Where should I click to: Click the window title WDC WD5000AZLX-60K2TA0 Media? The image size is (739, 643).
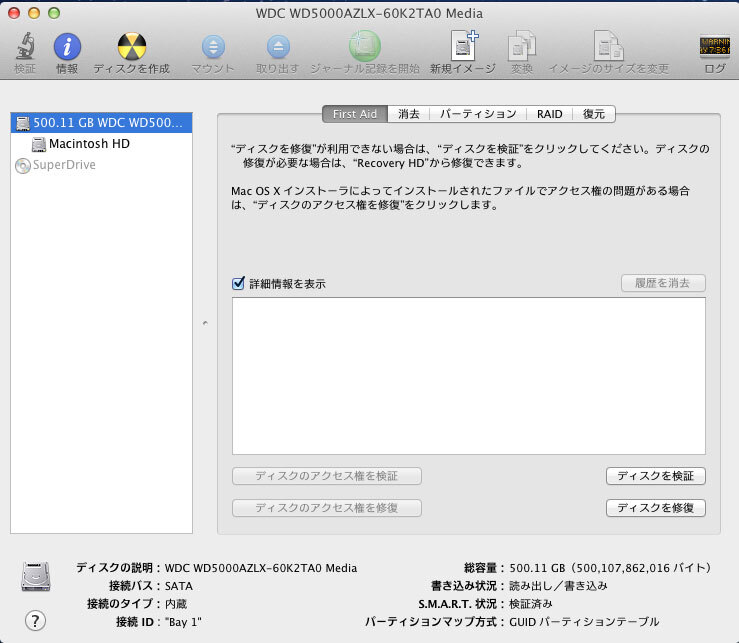(370, 13)
